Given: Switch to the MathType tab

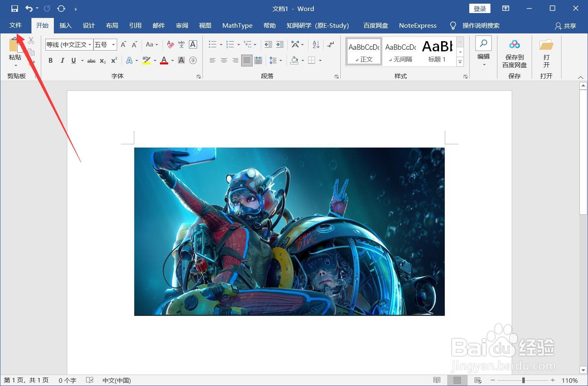Looking at the screenshot, I should point(237,25).
